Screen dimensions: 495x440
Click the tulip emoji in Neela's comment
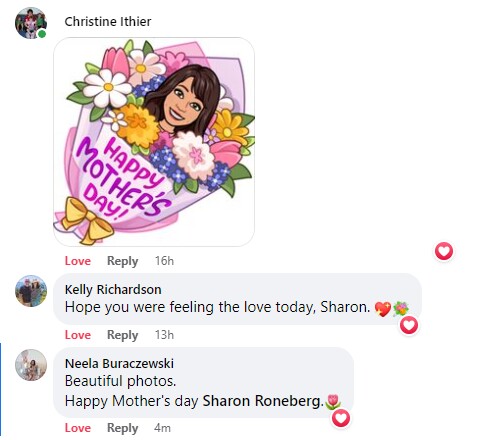(x=333, y=401)
